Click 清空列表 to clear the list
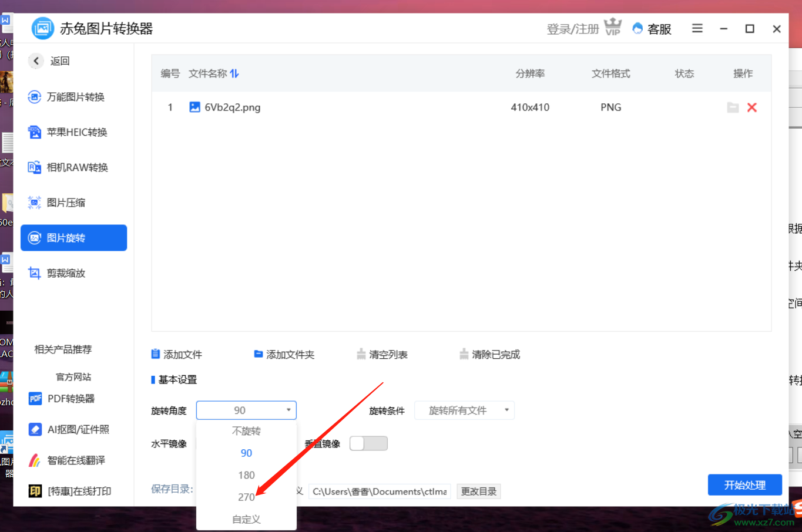Screen dimensions: 802x532 [x=382, y=355]
